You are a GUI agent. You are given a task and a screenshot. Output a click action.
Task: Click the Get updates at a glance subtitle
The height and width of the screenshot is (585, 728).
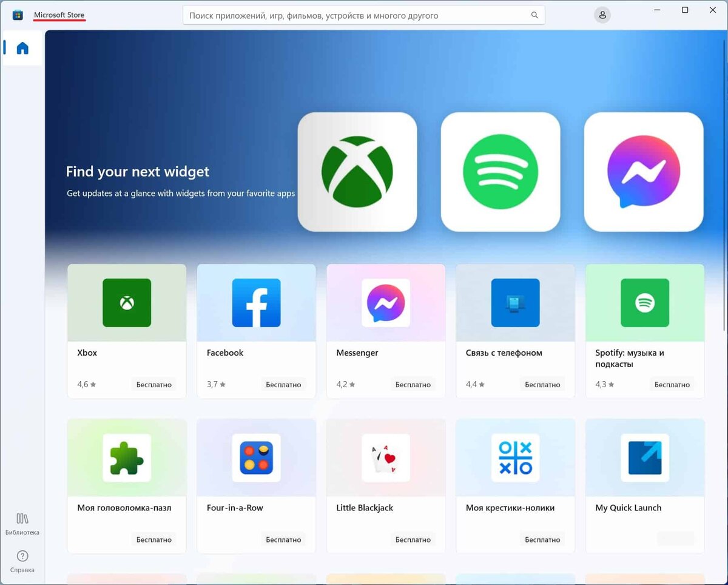[181, 194]
